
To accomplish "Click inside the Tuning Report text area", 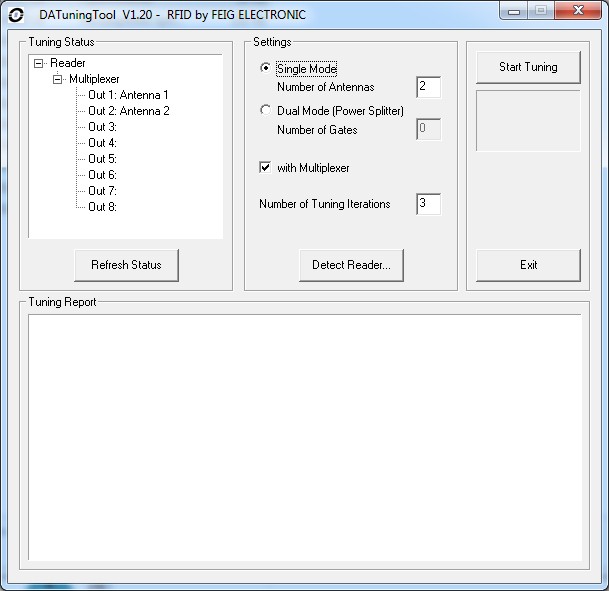I will 304,437.
